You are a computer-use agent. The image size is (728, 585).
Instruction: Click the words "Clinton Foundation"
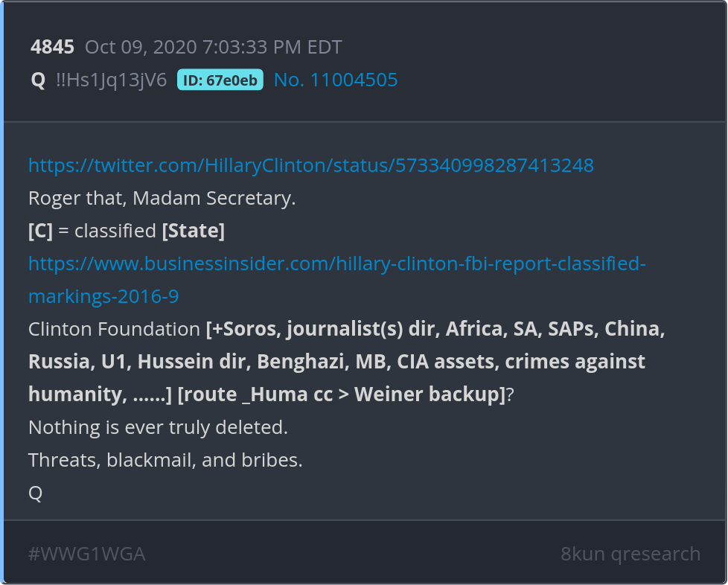tap(115, 330)
